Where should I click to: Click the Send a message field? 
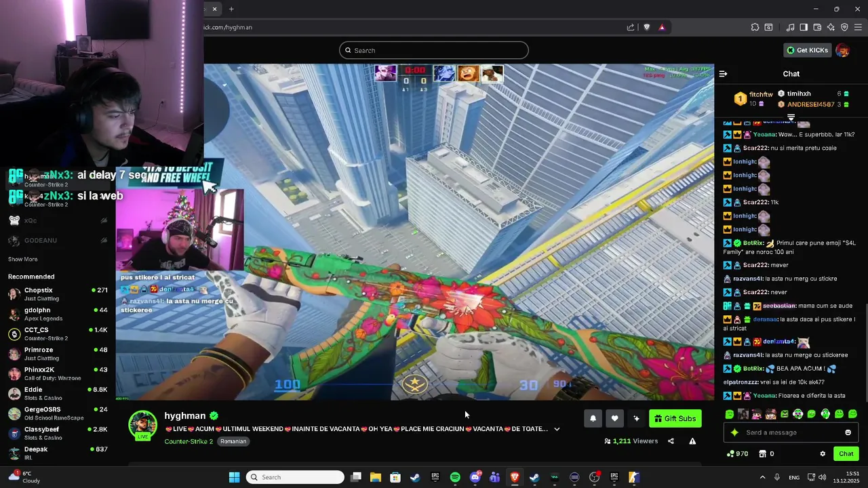(790, 432)
